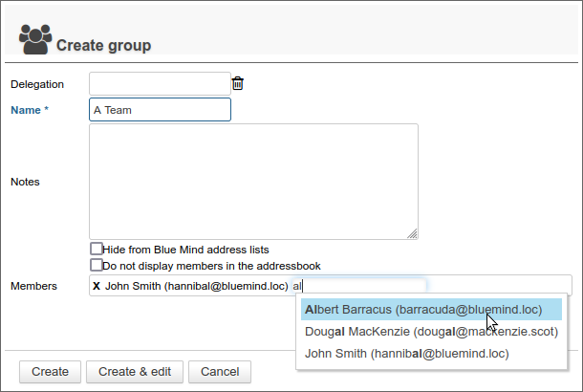Click into the Name field containing A Team
This screenshot has width=583, height=392.
click(x=159, y=110)
